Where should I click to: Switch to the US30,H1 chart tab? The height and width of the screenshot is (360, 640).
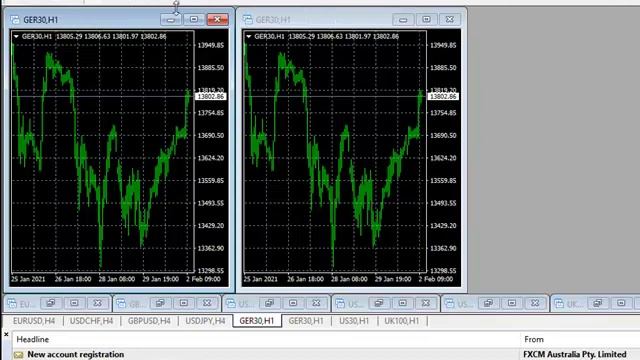point(354,321)
